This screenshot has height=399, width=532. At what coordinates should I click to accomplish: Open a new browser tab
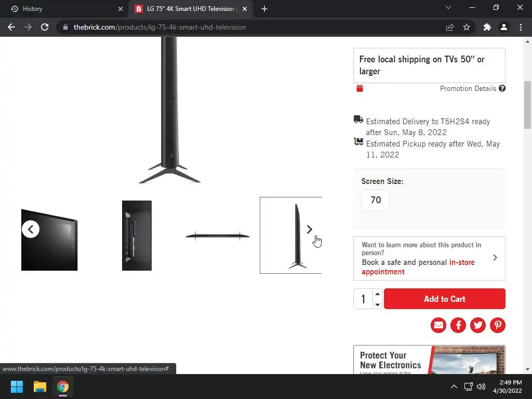(x=264, y=9)
